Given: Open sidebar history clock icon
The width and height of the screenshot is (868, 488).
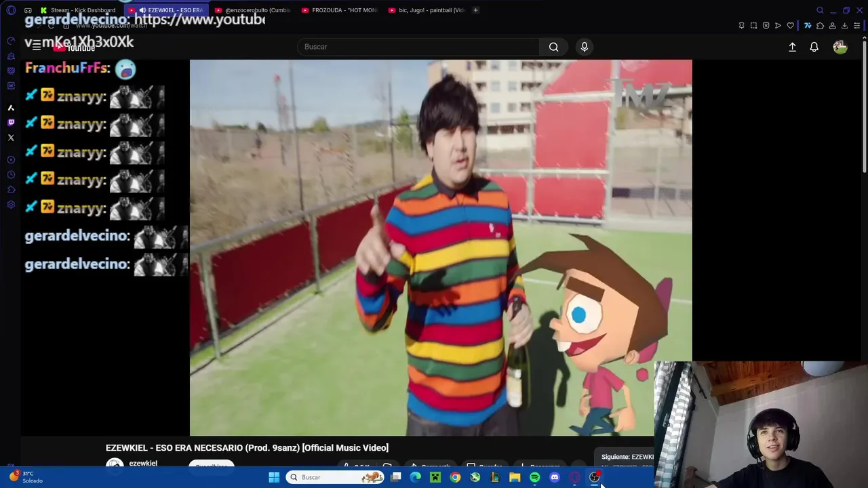Looking at the screenshot, I should tap(11, 175).
